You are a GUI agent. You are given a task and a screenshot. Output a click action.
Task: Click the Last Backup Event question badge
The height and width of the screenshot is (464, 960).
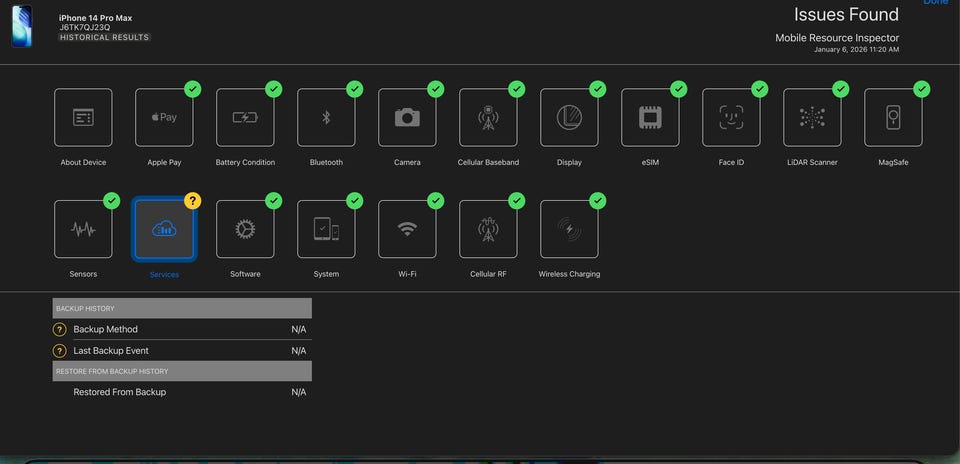[x=60, y=351]
